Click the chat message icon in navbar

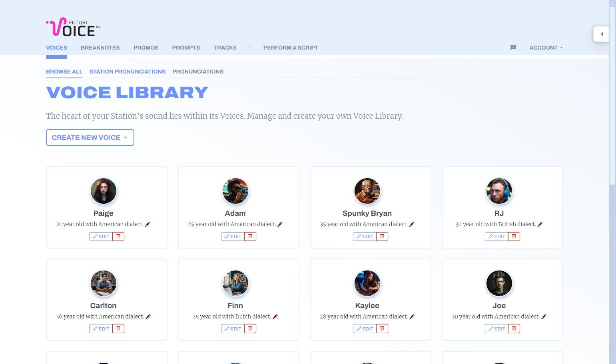(x=513, y=48)
